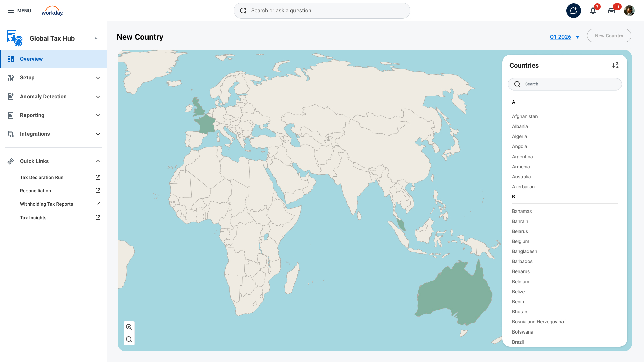Viewport: 644px width, 362px height.
Task: Collapse the Quick Links section
Action: click(x=98, y=161)
